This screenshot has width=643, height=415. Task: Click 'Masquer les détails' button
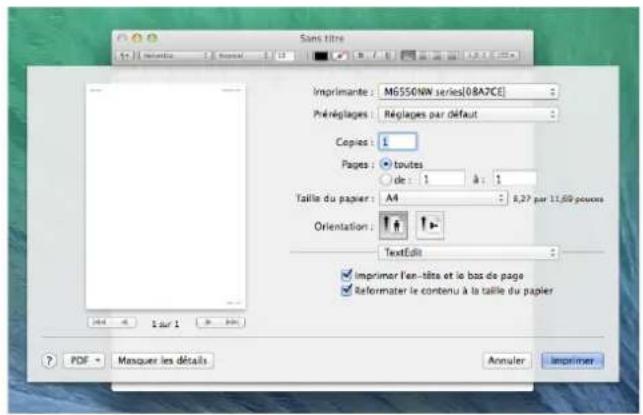(162, 360)
